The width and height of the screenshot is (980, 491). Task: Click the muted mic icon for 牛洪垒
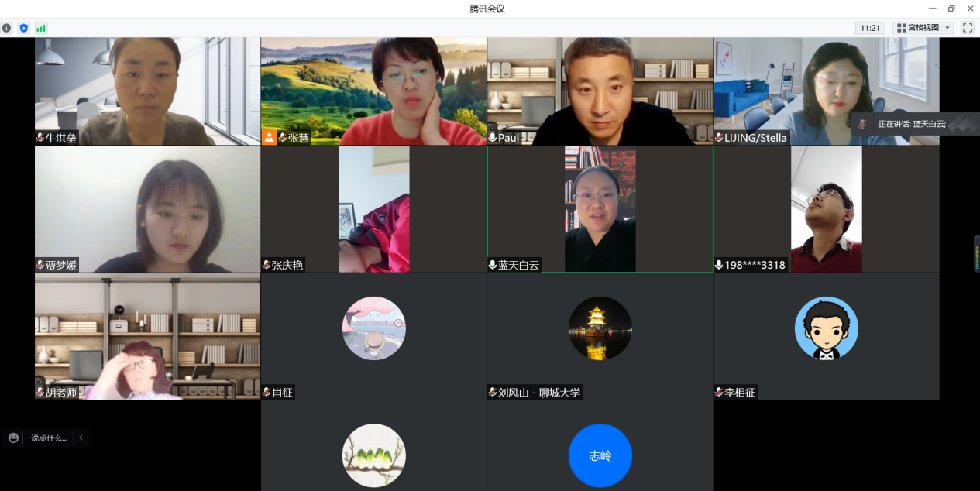click(x=40, y=138)
